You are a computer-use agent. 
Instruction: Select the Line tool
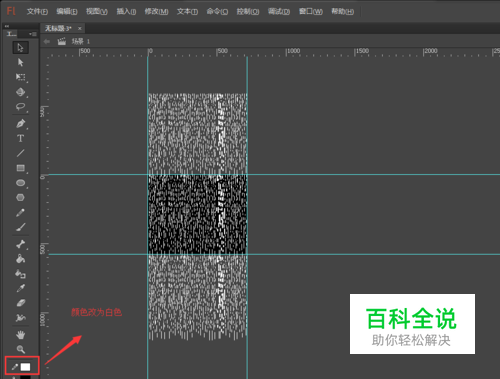pos(20,153)
